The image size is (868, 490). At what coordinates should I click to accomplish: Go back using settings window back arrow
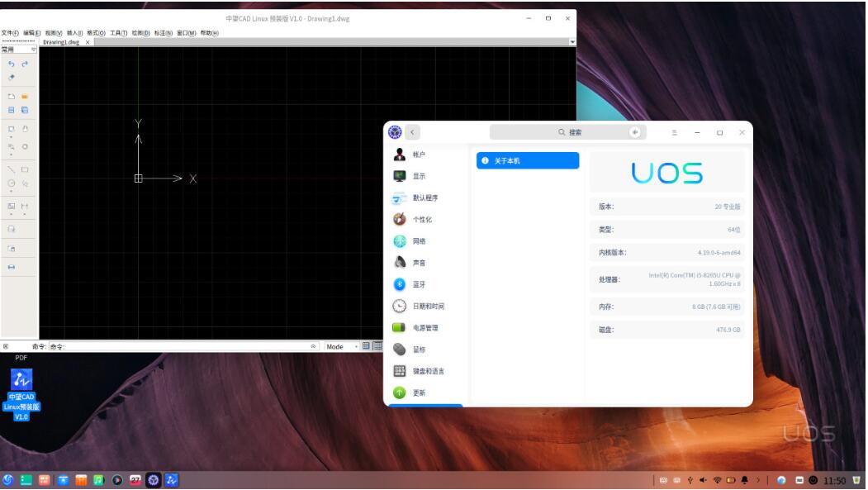pyautogui.click(x=412, y=132)
